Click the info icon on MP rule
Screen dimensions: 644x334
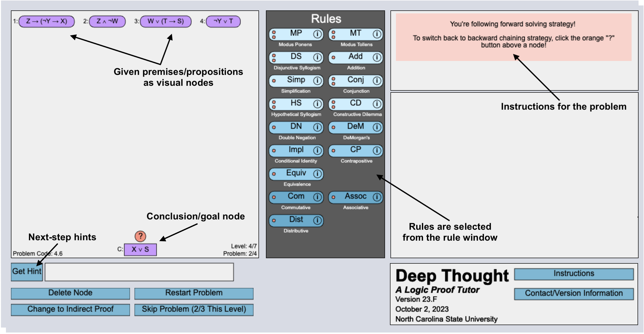[x=317, y=34]
